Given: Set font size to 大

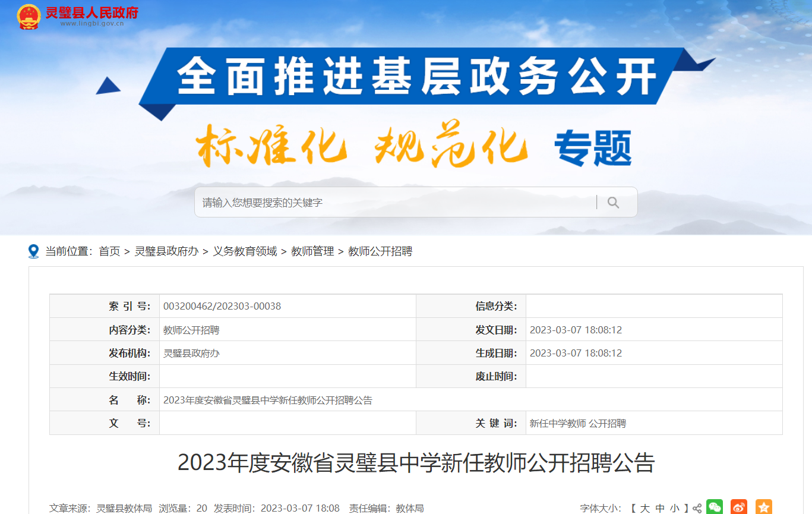Looking at the screenshot, I should point(644,509).
